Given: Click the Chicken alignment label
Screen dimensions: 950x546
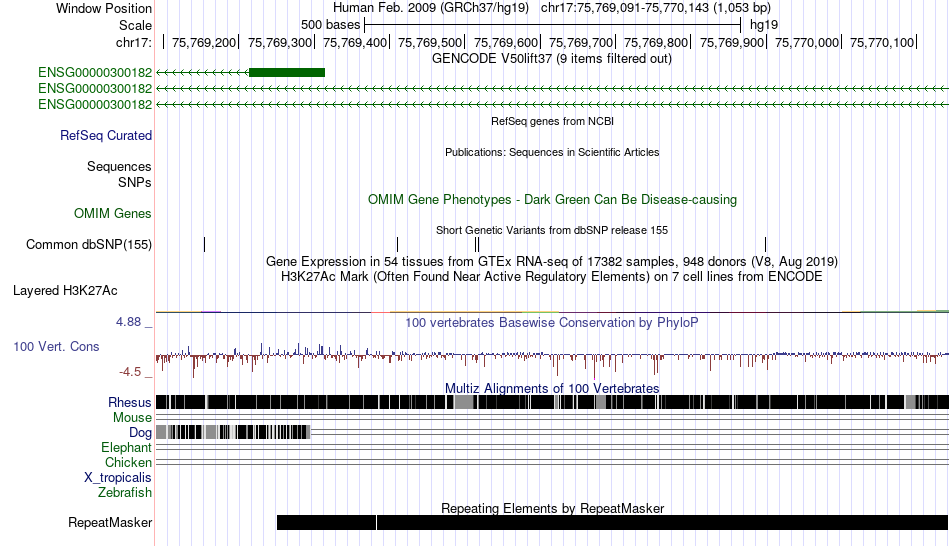Looking at the screenshot, I should [x=128, y=462].
